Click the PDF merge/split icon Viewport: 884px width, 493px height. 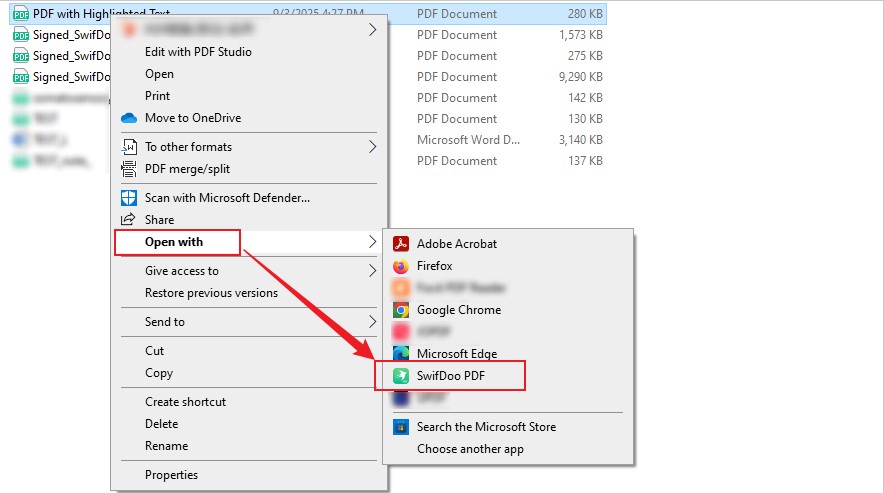pyautogui.click(x=128, y=169)
